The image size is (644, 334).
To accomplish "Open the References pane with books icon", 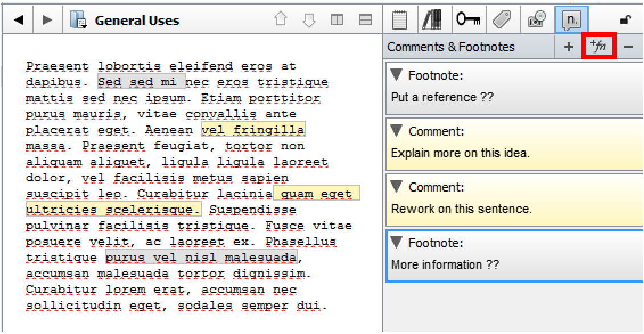I will click(432, 20).
